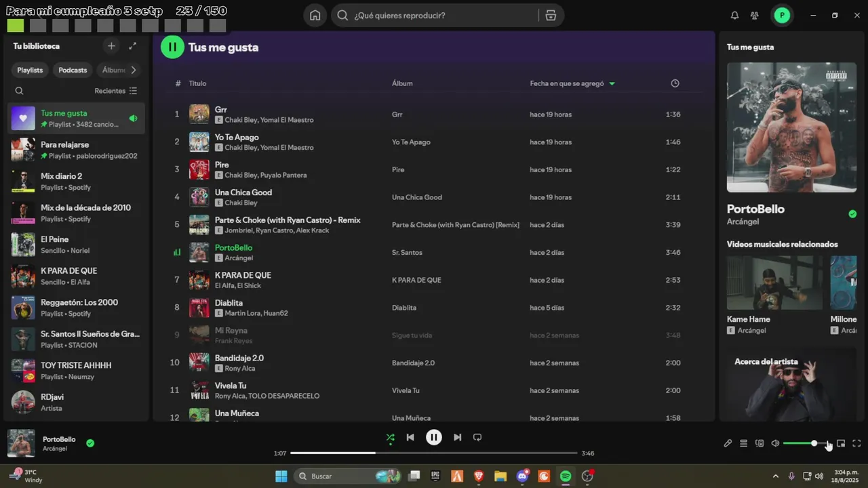Open Mix de la década de 2010

[76, 213]
